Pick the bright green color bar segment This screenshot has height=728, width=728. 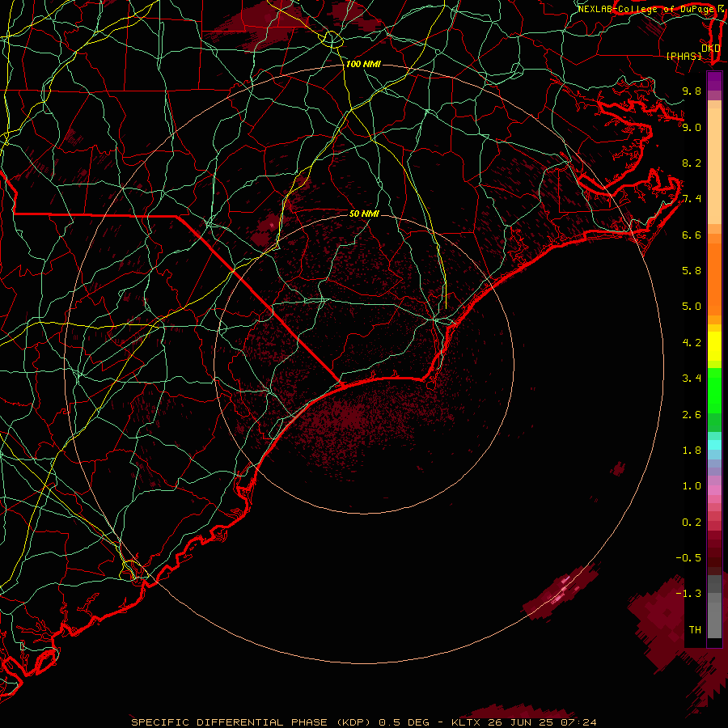(x=714, y=390)
